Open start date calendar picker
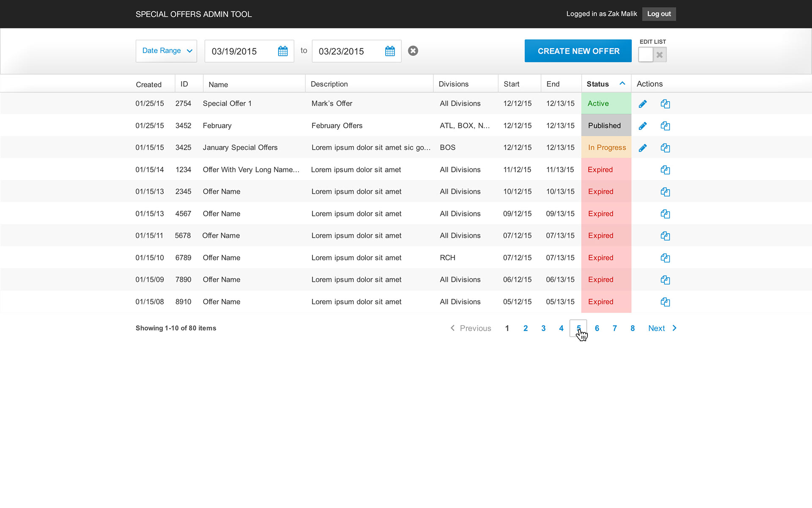The height and width of the screenshot is (508, 812). coord(283,51)
